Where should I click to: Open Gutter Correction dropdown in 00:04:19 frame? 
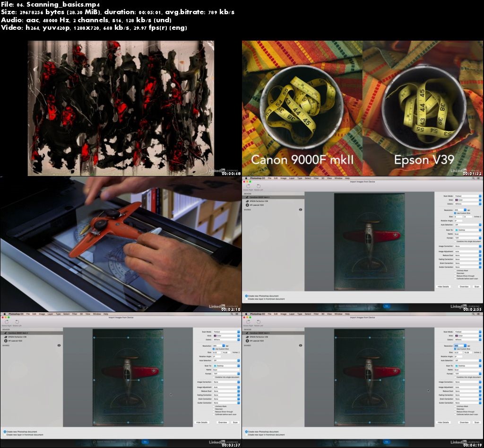[x=468, y=403]
